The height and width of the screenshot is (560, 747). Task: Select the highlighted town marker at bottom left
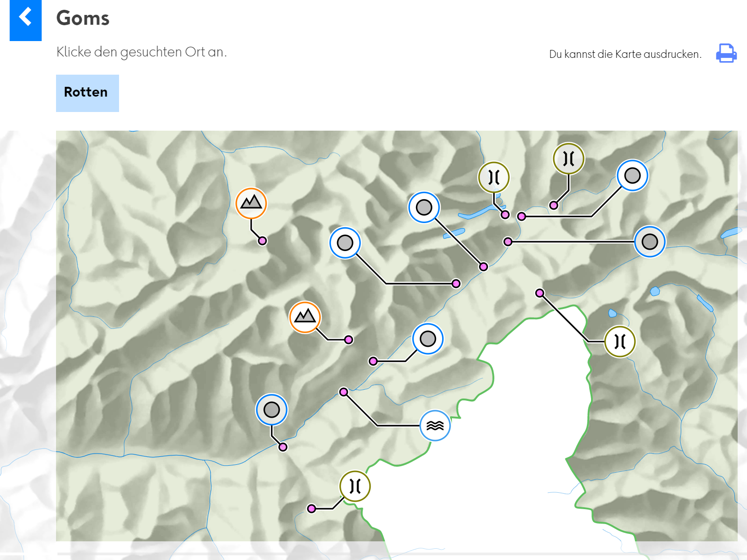[271, 410]
